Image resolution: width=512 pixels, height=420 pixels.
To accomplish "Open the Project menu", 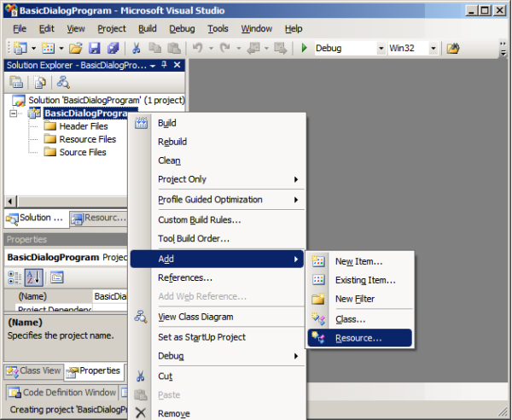I will point(112,29).
